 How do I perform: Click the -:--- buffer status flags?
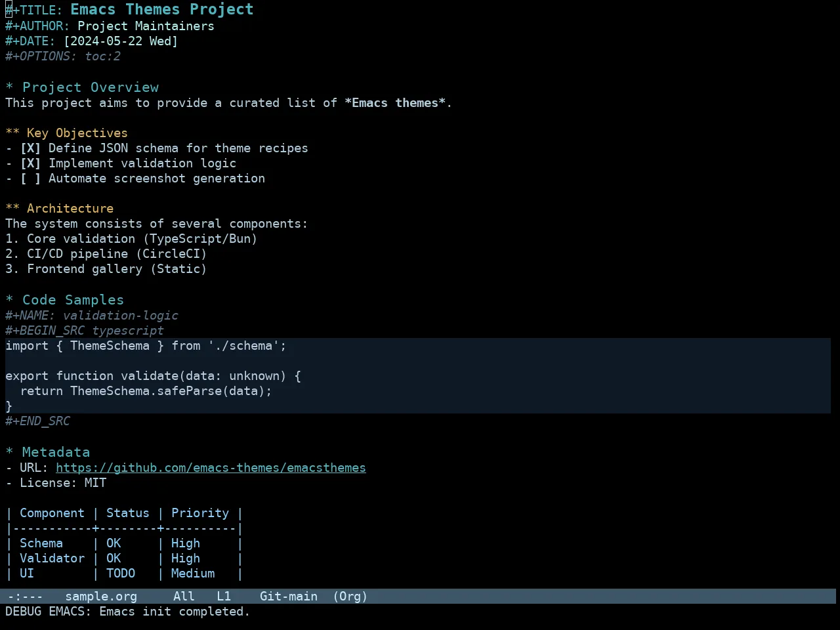click(25, 597)
